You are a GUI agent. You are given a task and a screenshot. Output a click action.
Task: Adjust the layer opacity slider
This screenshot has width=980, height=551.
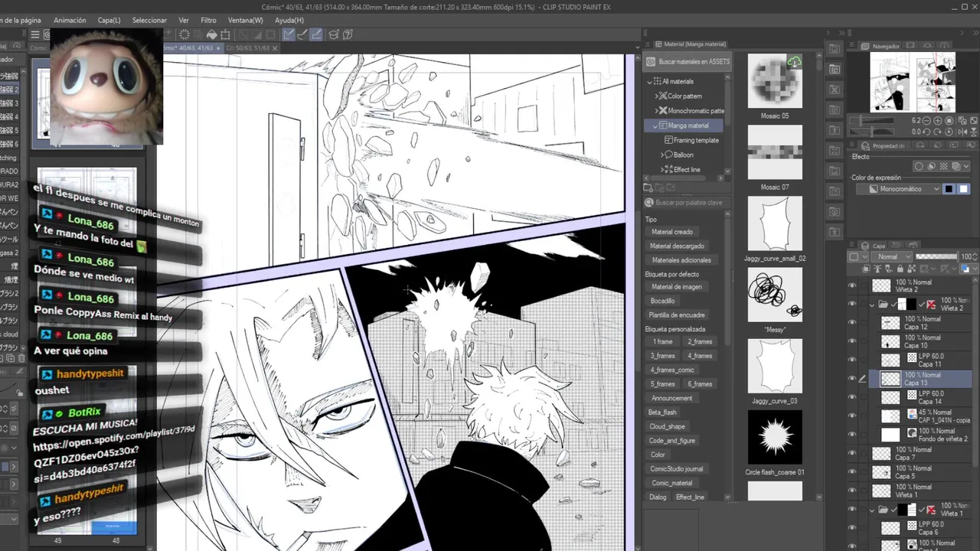point(936,256)
